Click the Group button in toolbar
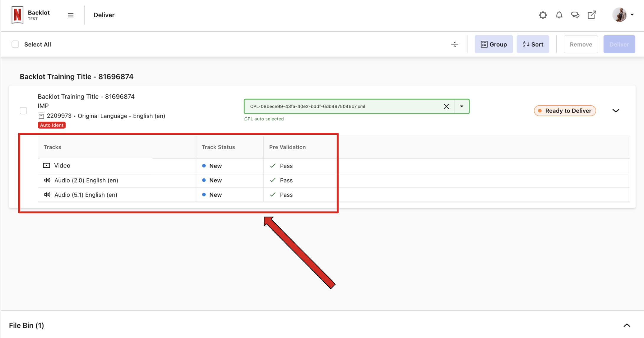This screenshot has height=338, width=644. pyautogui.click(x=493, y=44)
